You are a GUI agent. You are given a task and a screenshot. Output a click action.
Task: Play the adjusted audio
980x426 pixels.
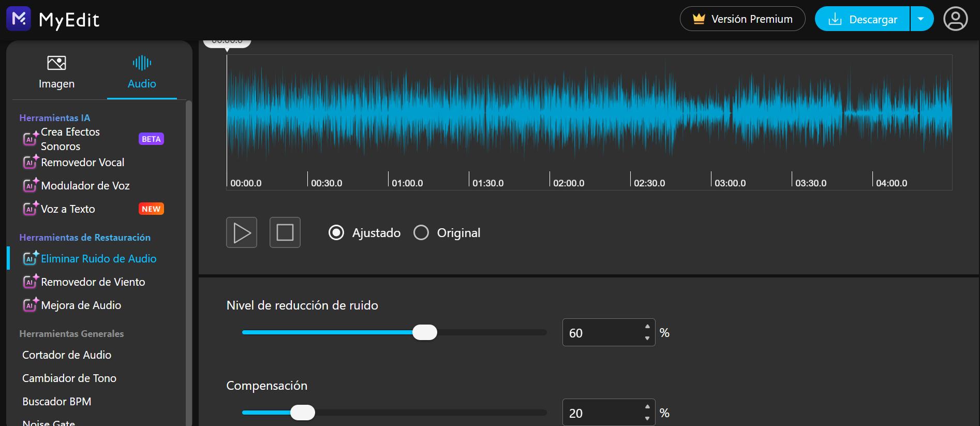(242, 232)
